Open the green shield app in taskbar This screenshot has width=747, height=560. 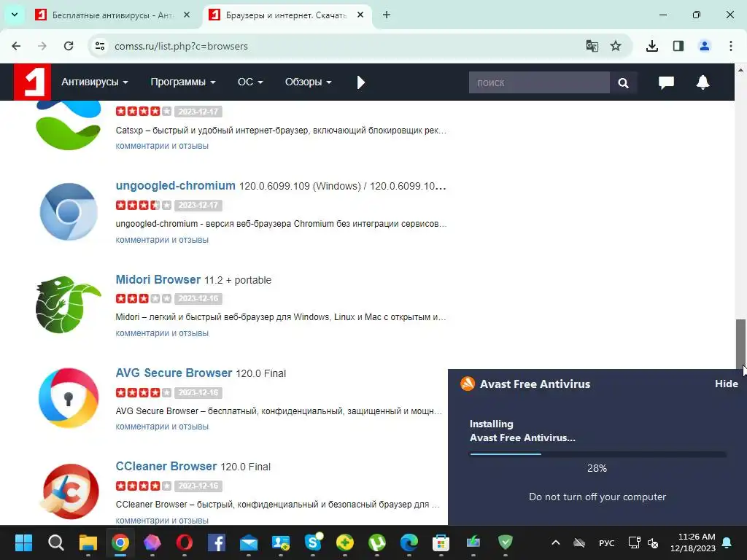point(506,542)
